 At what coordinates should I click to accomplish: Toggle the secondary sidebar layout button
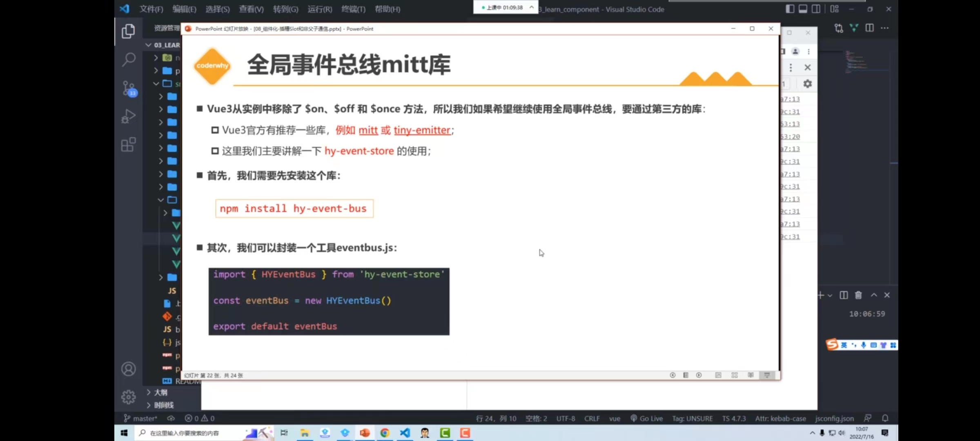point(816,9)
